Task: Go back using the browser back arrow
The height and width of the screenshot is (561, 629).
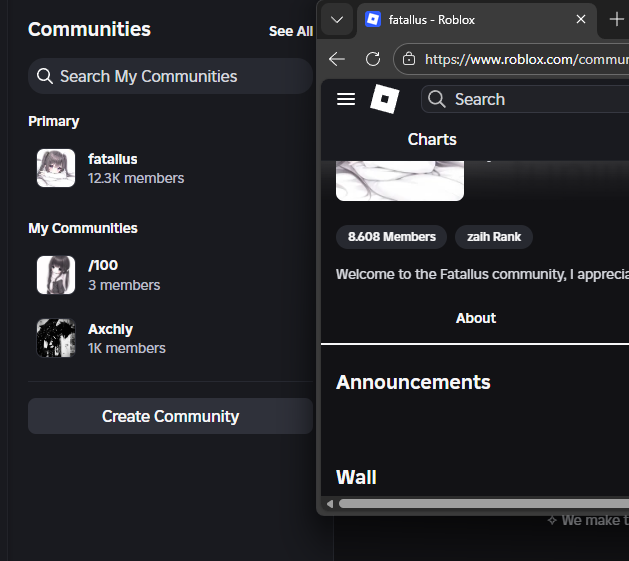Action: click(x=337, y=59)
